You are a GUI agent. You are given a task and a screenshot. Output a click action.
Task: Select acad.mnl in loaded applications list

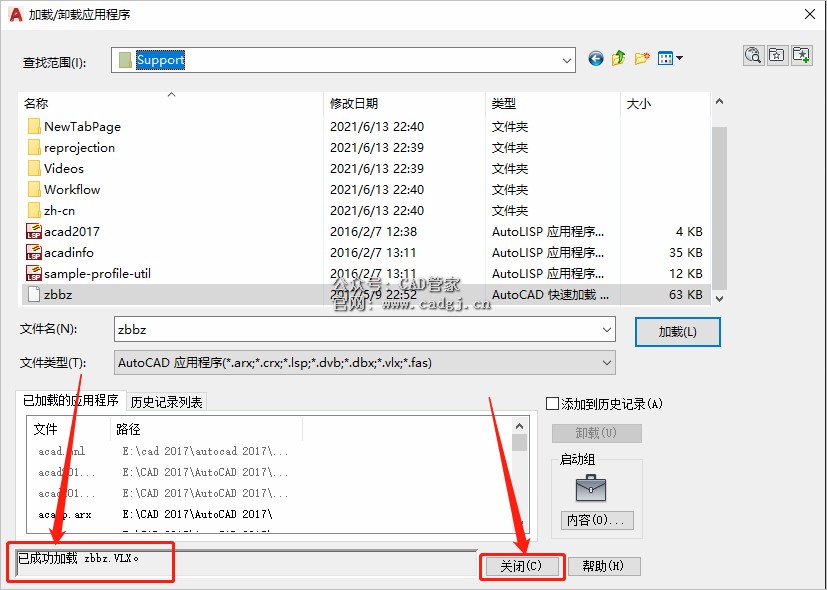tap(62, 451)
